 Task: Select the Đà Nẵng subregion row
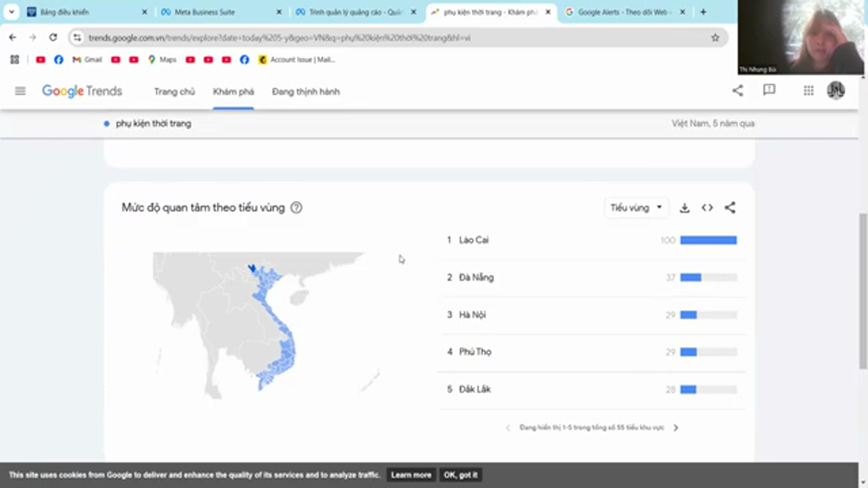point(591,277)
